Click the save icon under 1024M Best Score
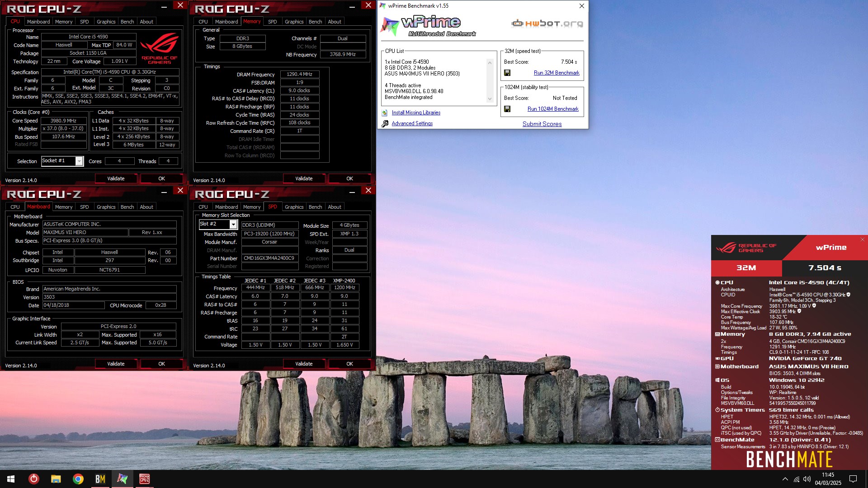The image size is (868, 488). [507, 109]
